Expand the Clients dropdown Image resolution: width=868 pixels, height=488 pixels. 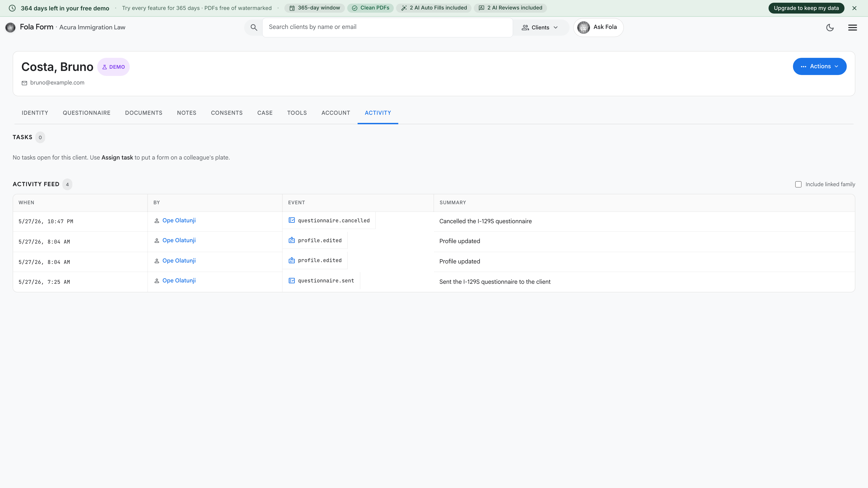540,28
